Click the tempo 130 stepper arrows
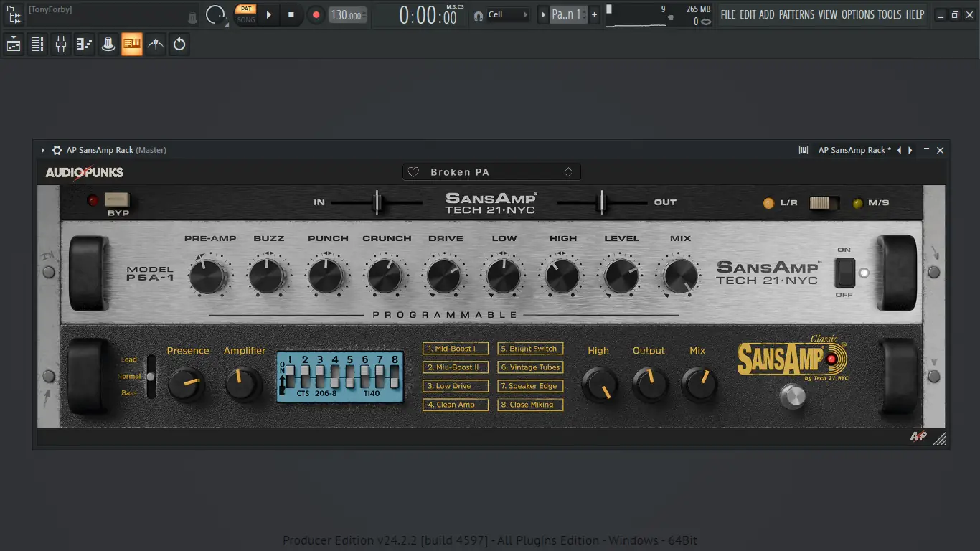 click(x=364, y=15)
